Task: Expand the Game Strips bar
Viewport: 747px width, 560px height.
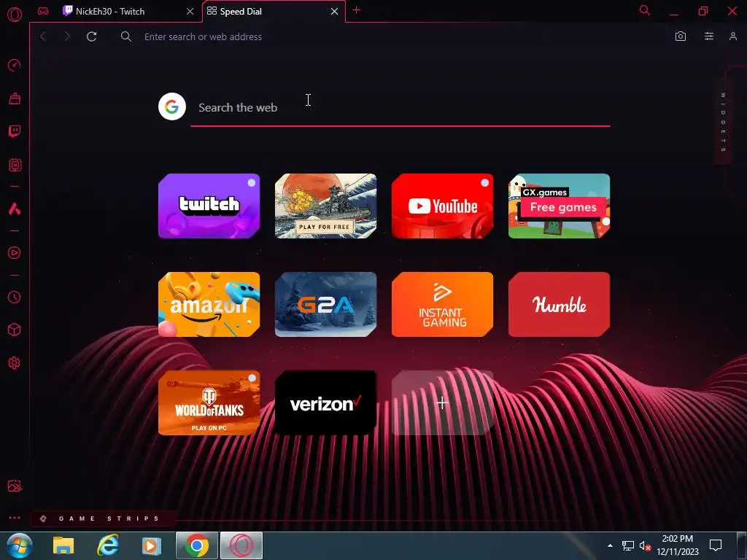Action: [102, 518]
